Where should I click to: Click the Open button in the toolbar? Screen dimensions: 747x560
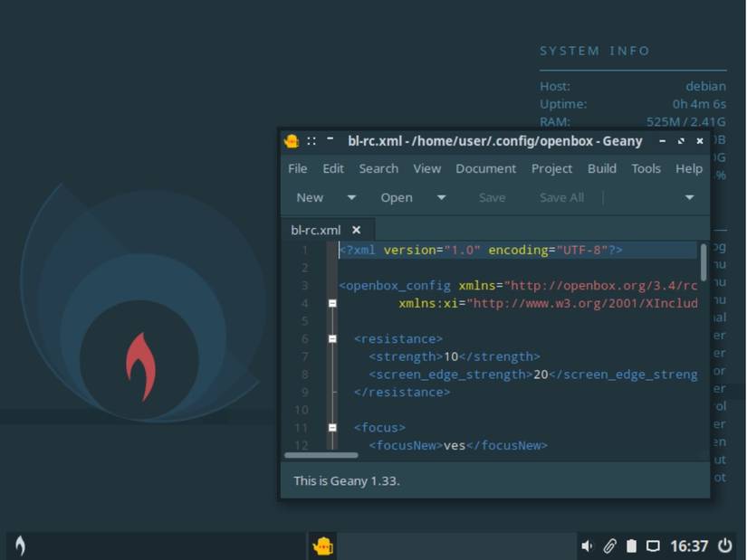pos(397,197)
